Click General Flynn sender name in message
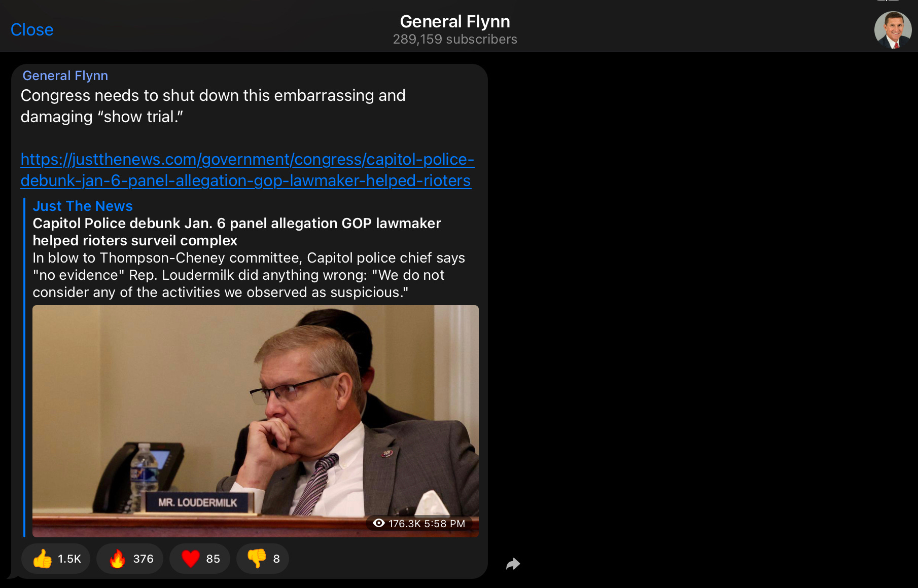Image resolution: width=918 pixels, height=588 pixels. [65, 76]
